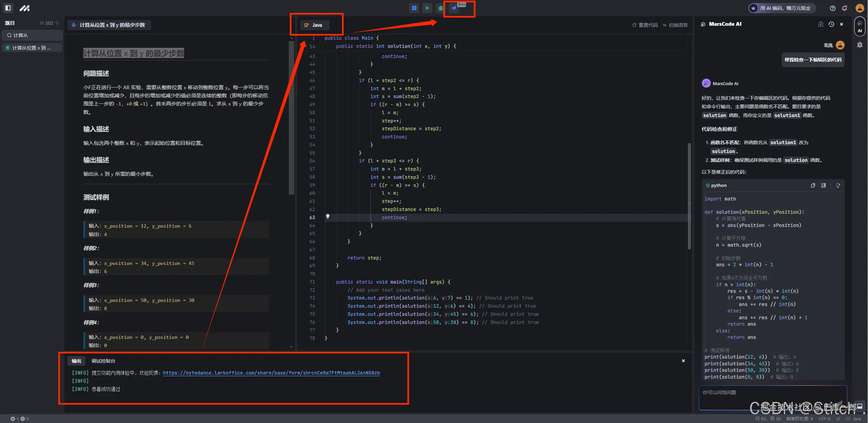
Task: Open the bytedance larkoffice feedback link
Action: tap(271, 373)
